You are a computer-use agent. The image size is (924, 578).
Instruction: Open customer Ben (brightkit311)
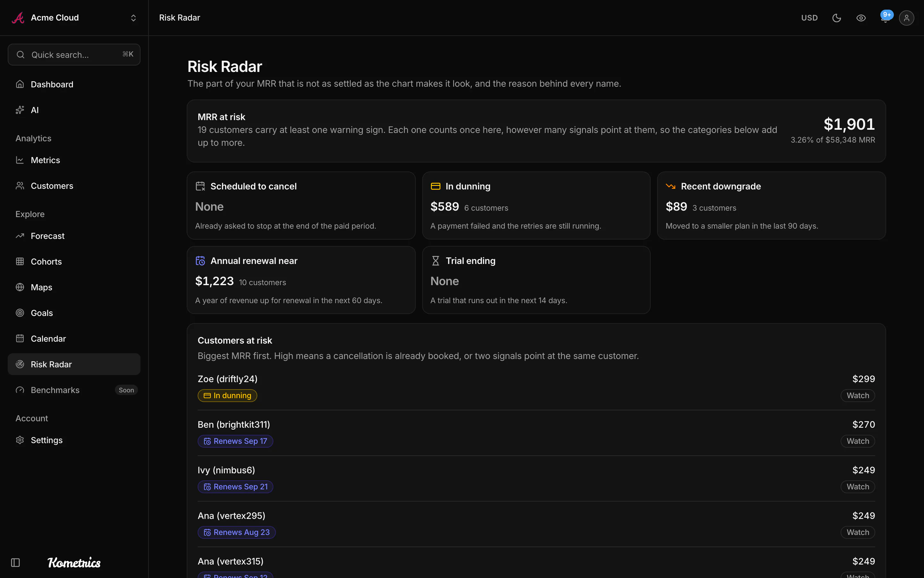(x=234, y=424)
